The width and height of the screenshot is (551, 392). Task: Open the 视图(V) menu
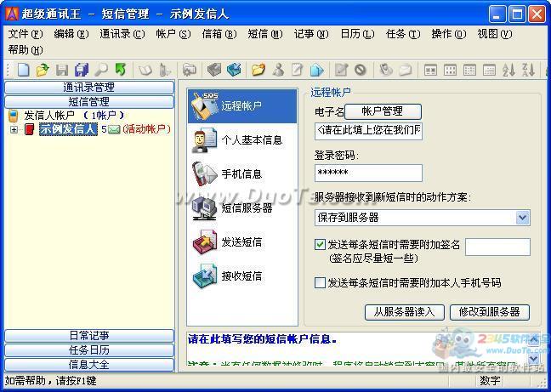[495, 34]
